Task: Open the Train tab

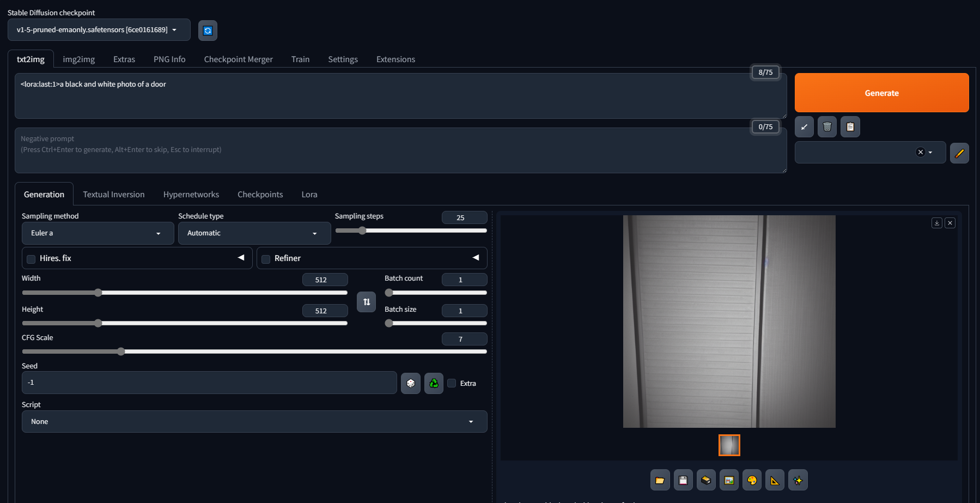Action: point(300,59)
